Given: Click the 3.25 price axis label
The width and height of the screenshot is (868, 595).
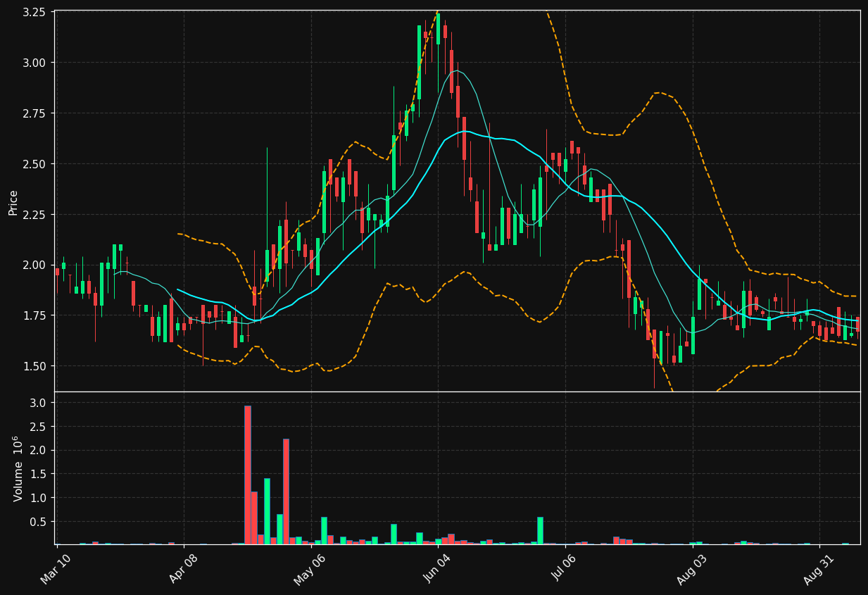Looking at the screenshot, I should 35,13.
